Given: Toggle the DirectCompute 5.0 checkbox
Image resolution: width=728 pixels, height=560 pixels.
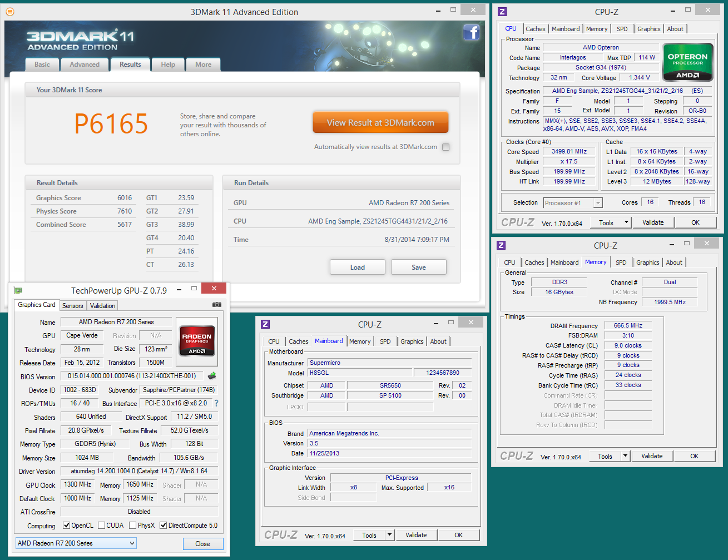Looking at the screenshot, I should click(x=163, y=525).
